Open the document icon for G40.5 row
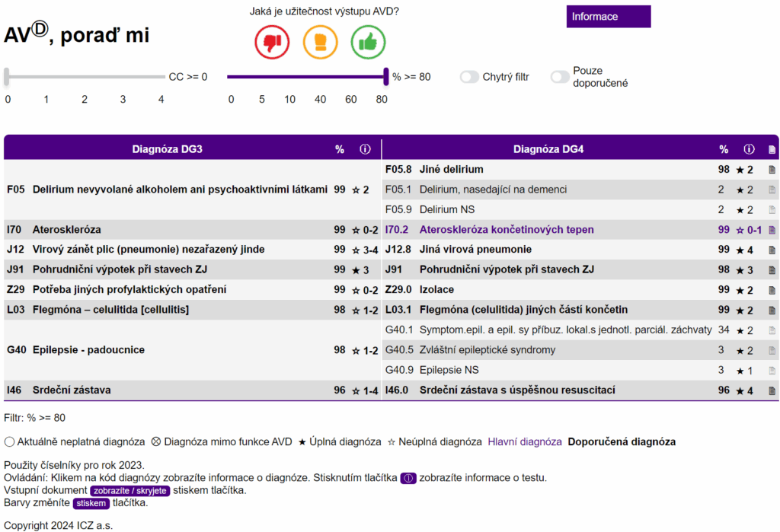780x532 pixels. coord(772,350)
